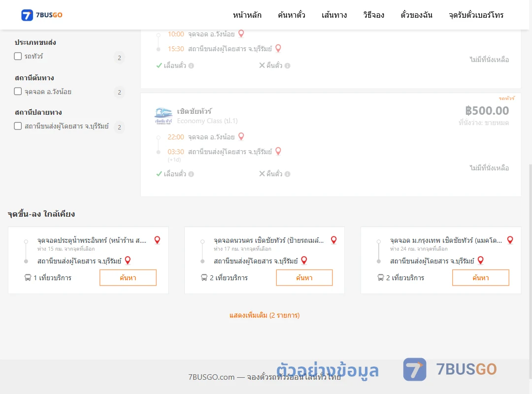Viewport: 532px width, 394px height.
Task: Click ห่าง 24 กม. จากจุดที่เลือก text
Action: click(419, 249)
